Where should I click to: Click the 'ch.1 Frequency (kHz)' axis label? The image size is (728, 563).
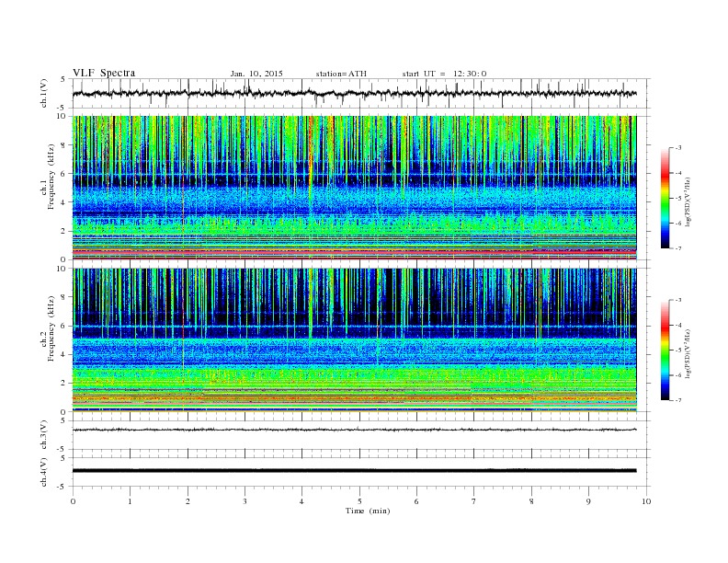(47, 177)
